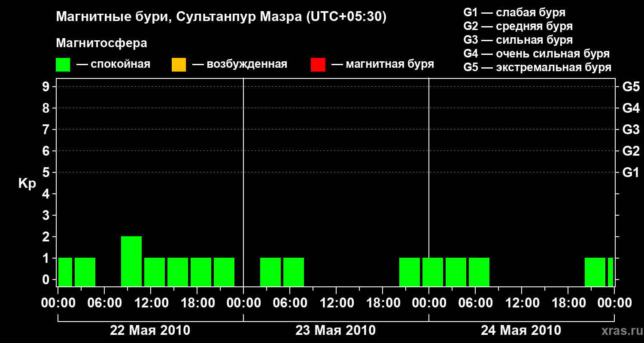Image resolution: width=644 pixels, height=343 pixels.
Task: Click the 06:00 time label for 24 Мая
Action: (475, 303)
